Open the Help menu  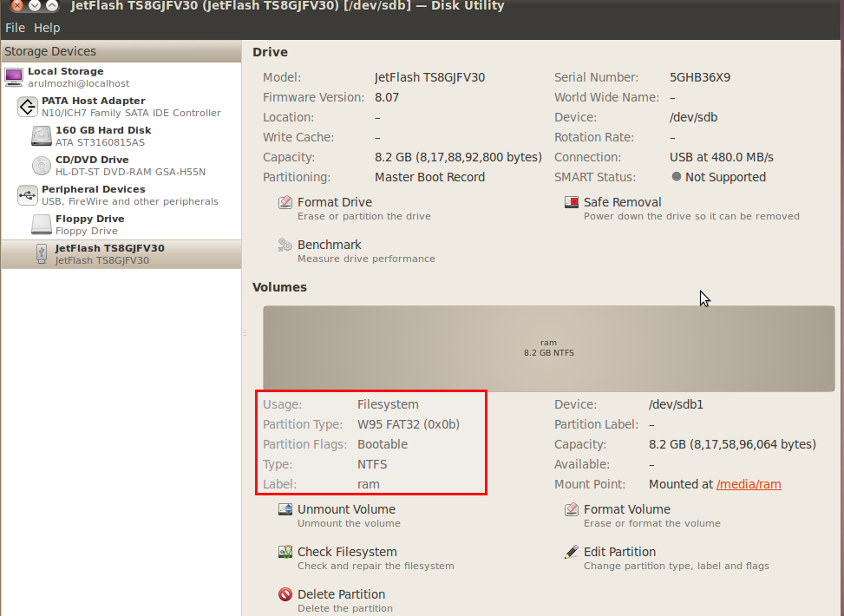pyautogui.click(x=47, y=28)
